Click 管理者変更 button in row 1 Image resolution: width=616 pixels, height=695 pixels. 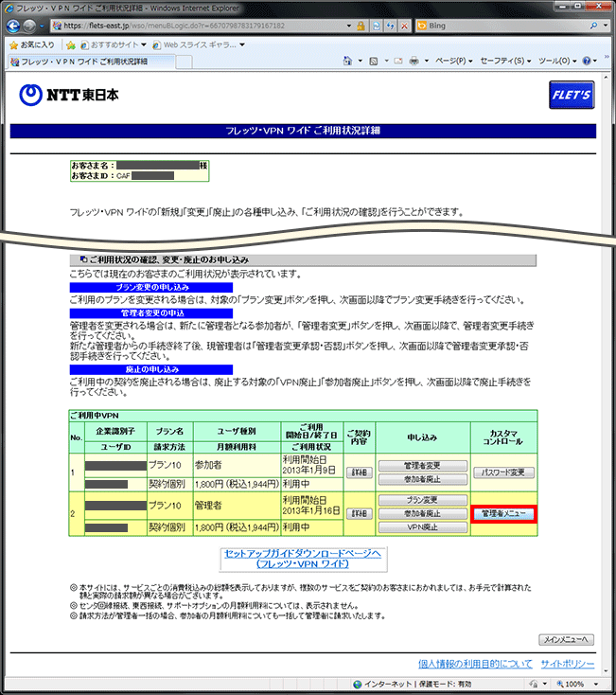point(422,466)
